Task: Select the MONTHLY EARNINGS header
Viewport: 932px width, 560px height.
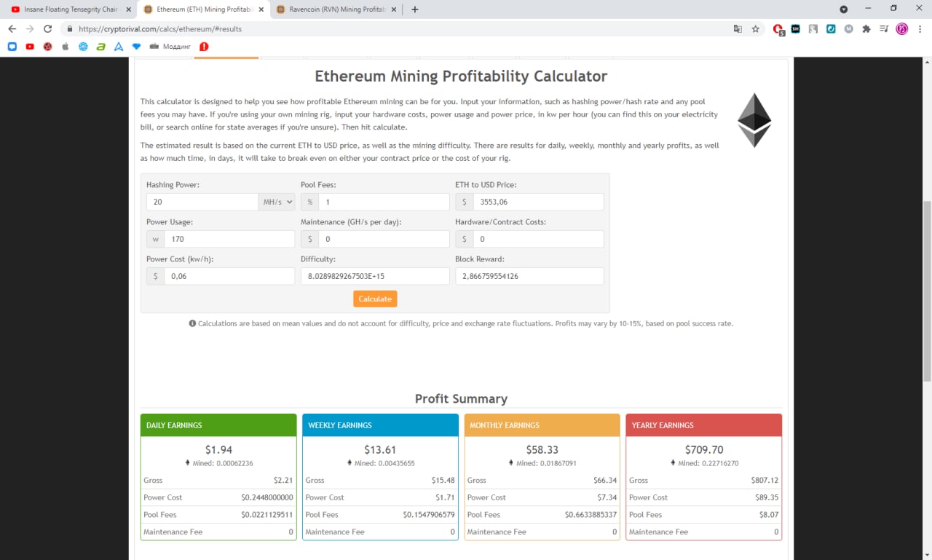Action: click(x=542, y=425)
